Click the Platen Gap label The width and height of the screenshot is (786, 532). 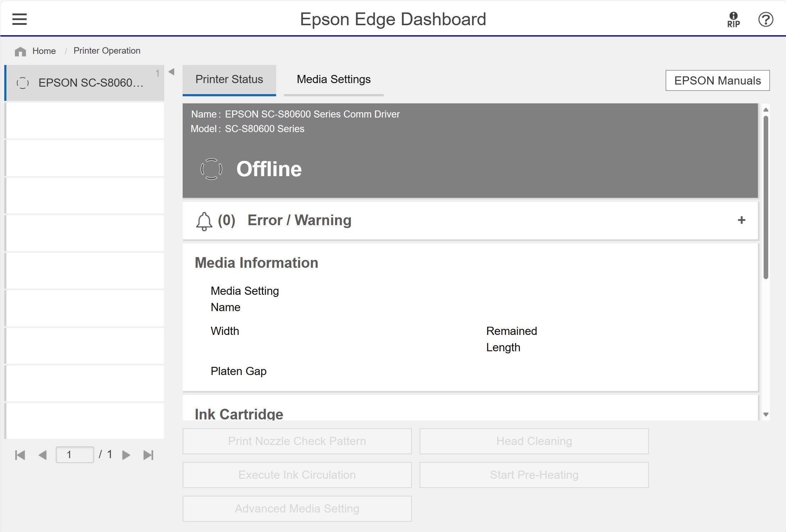tap(238, 371)
